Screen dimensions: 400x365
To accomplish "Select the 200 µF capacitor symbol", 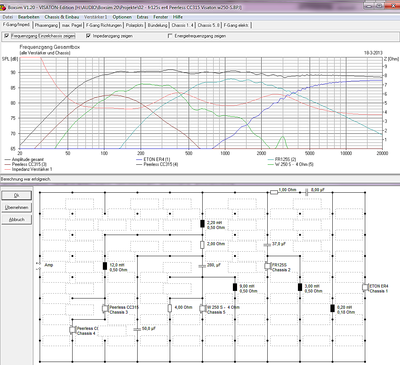I will coord(202,266).
